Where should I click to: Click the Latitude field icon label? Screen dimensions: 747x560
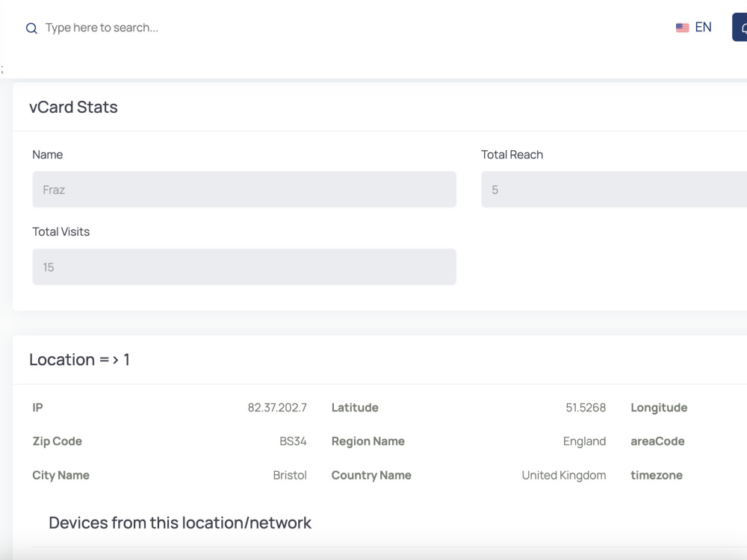point(355,408)
